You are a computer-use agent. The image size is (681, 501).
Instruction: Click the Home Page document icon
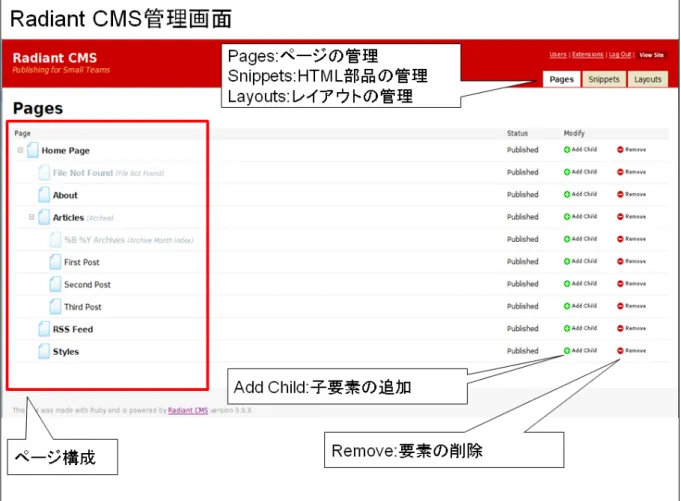[x=33, y=150]
